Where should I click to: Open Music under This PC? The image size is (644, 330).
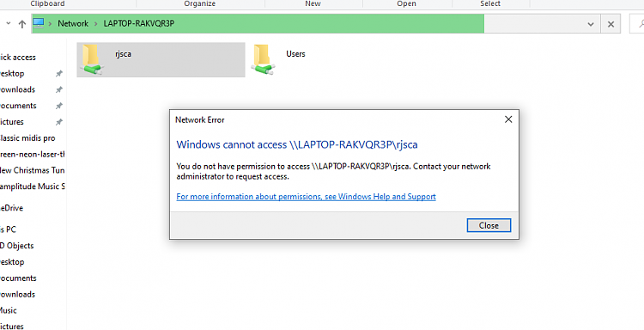pos(9,310)
